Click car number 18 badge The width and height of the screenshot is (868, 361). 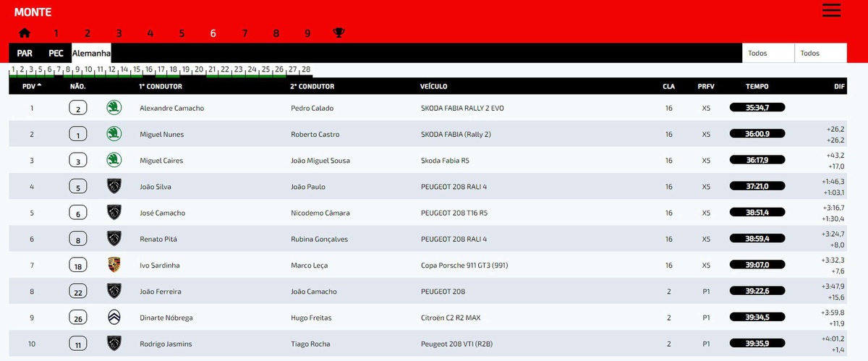(x=78, y=266)
